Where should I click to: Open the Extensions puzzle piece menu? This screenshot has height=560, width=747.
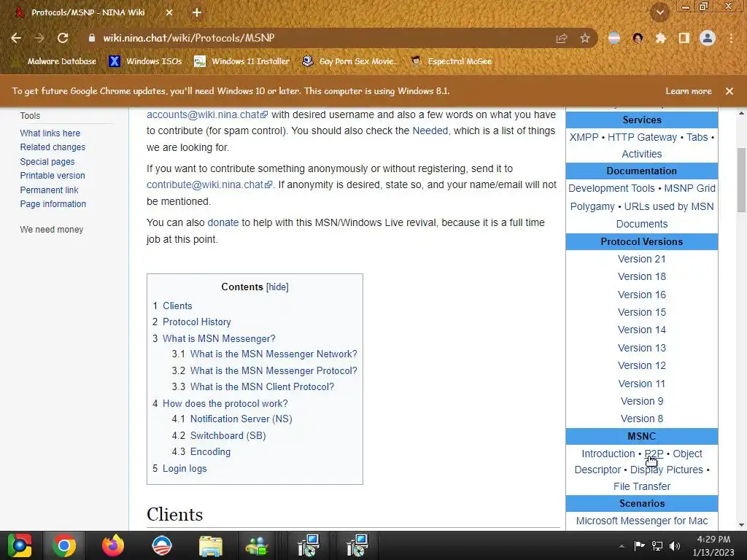[660, 38]
